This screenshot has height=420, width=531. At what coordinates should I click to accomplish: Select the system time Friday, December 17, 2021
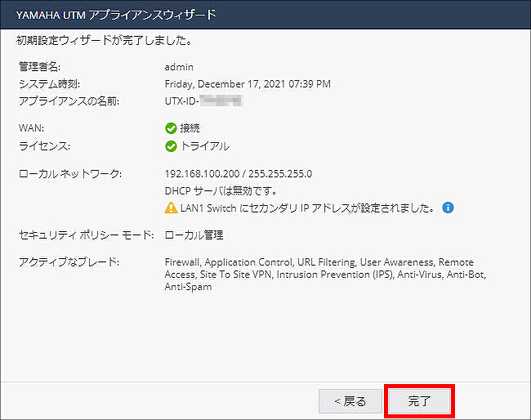pyautogui.click(x=248, y=84)
